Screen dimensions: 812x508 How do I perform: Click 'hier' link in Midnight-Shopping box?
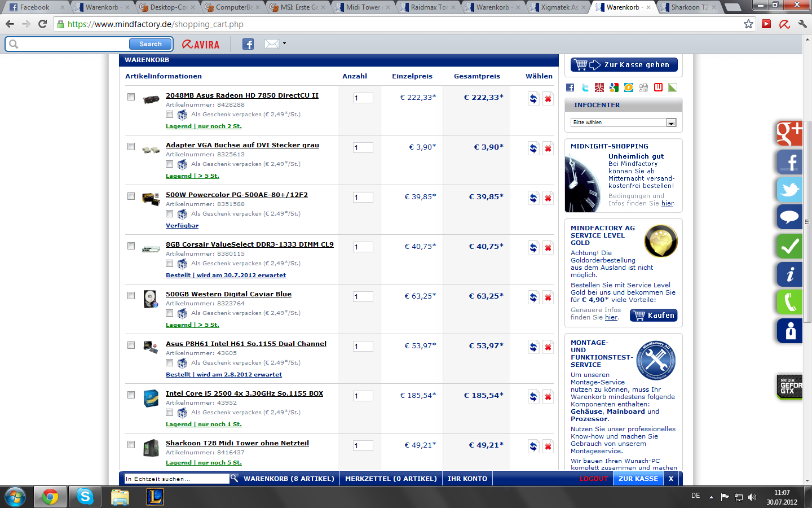pos(668,203)
